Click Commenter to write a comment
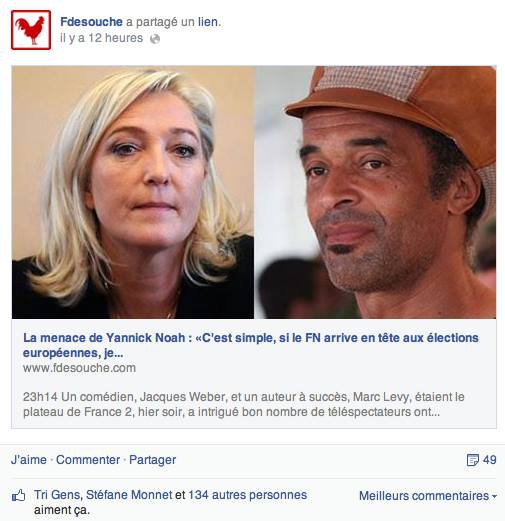The width and height of the screenshot is (505, 521). [x=88, y=460]
